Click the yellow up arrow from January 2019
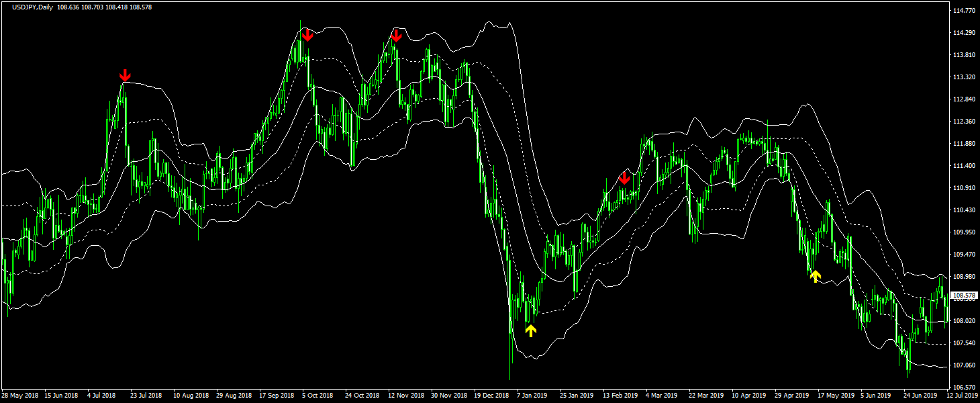Screen dimensions: 980x403 tap(531, 330)
